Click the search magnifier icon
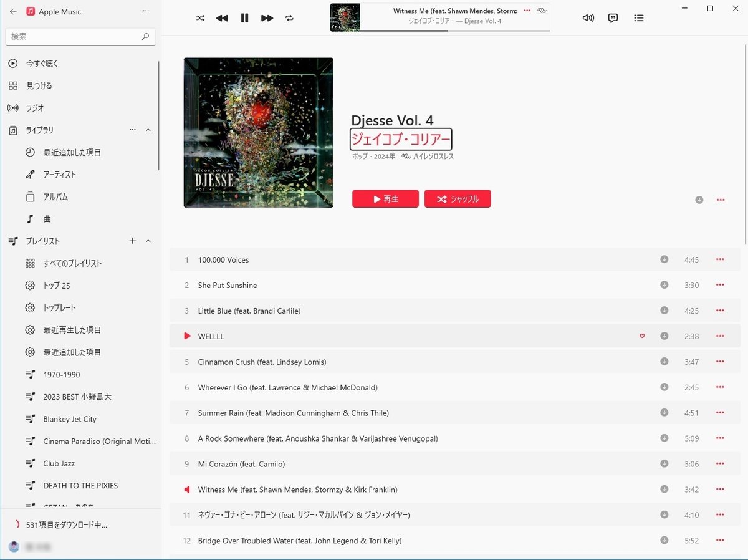 click(x=145, y=36)
